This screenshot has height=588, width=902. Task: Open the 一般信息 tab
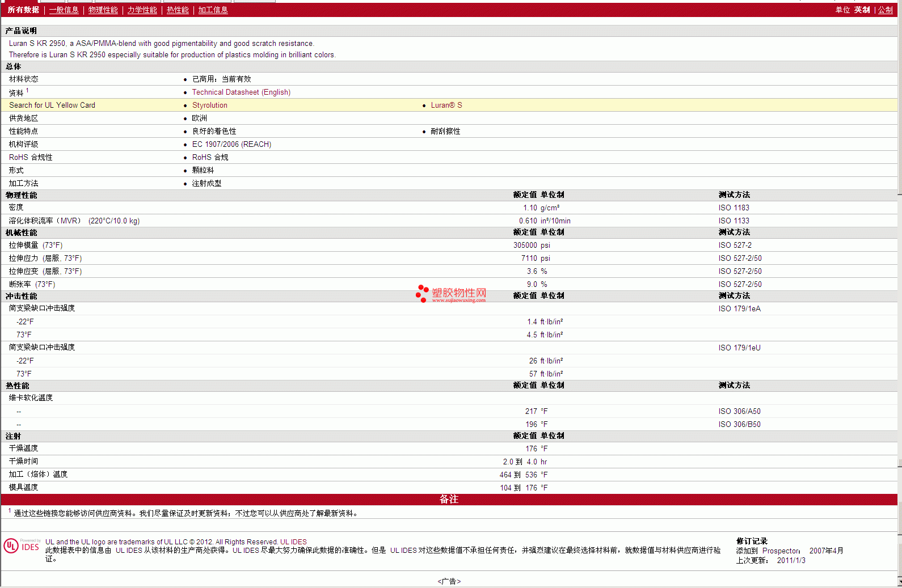(x=64, y=10)
